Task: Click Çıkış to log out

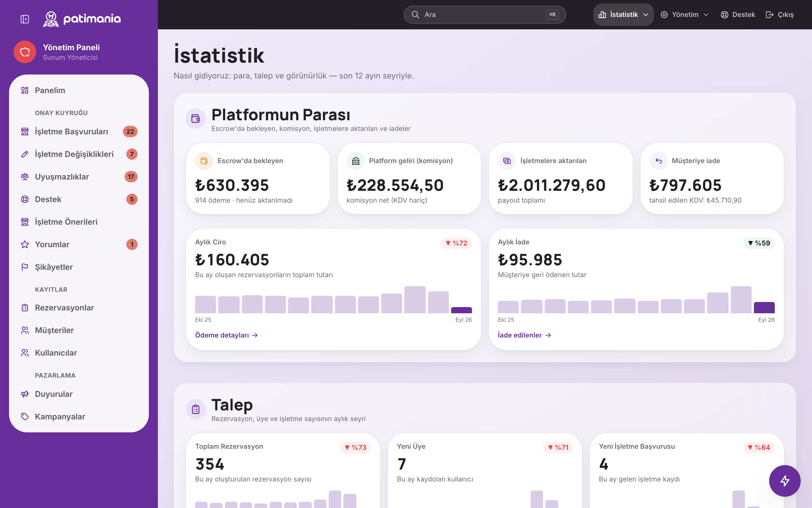Action: click(x=780, y=15)
